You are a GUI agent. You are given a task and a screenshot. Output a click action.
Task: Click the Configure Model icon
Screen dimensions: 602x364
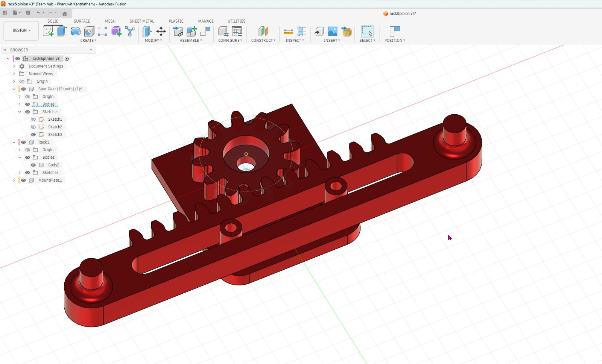click(x=223, y=31)
